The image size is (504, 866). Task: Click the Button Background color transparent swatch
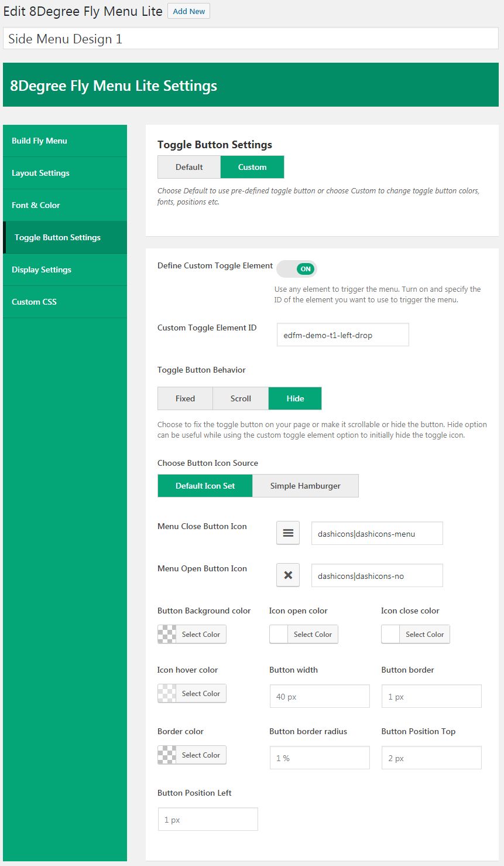(167, 635)
